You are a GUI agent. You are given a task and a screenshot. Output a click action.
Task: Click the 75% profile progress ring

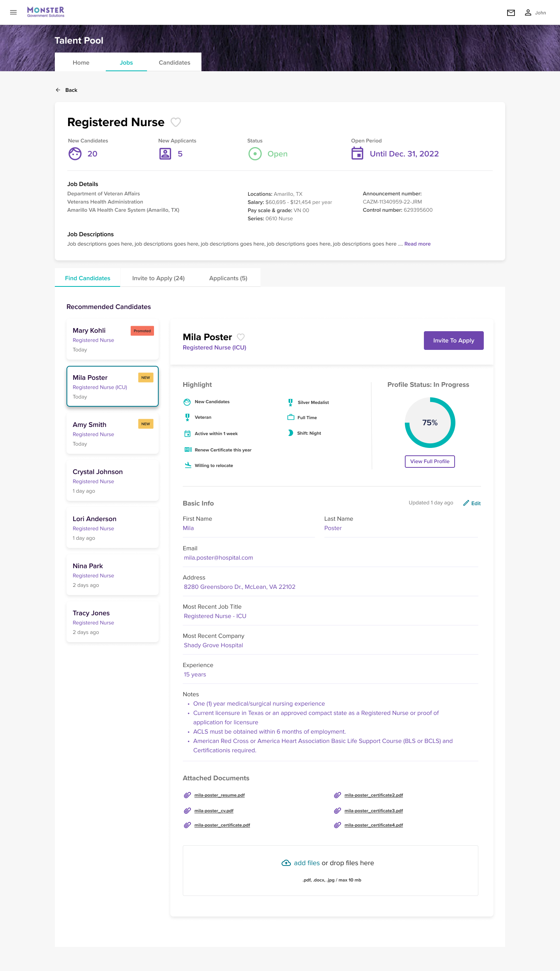click(430, 423)
